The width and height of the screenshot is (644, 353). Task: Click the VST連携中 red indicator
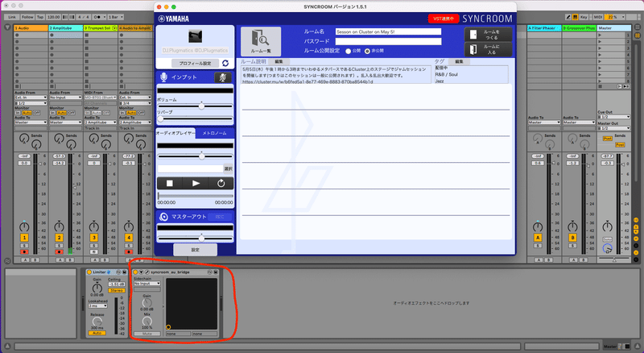click(x=444, y=19)
